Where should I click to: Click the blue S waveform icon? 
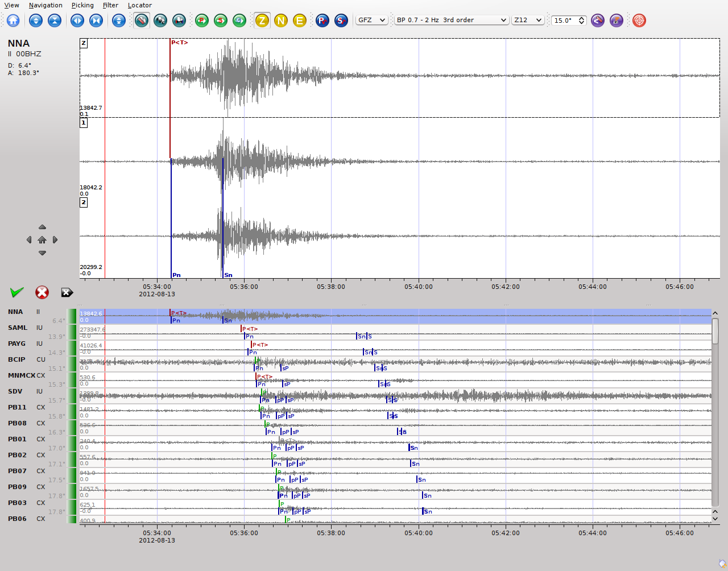tap(341, 20)
